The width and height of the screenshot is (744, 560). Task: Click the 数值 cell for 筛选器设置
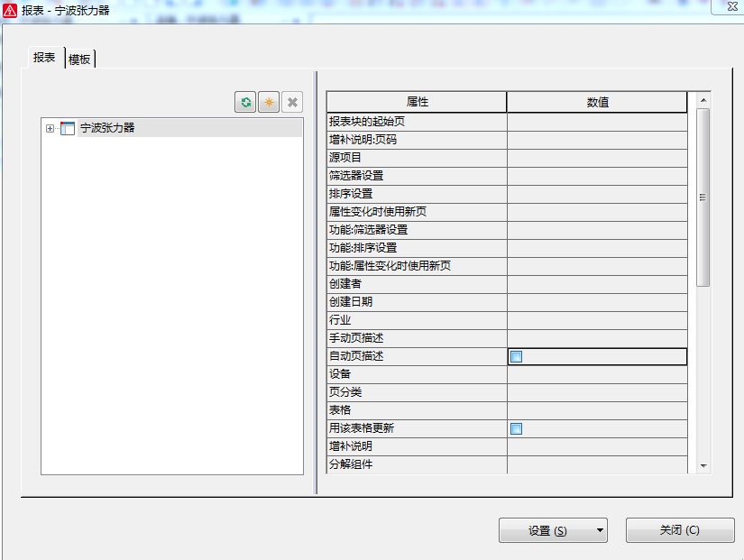coord(597,175)
